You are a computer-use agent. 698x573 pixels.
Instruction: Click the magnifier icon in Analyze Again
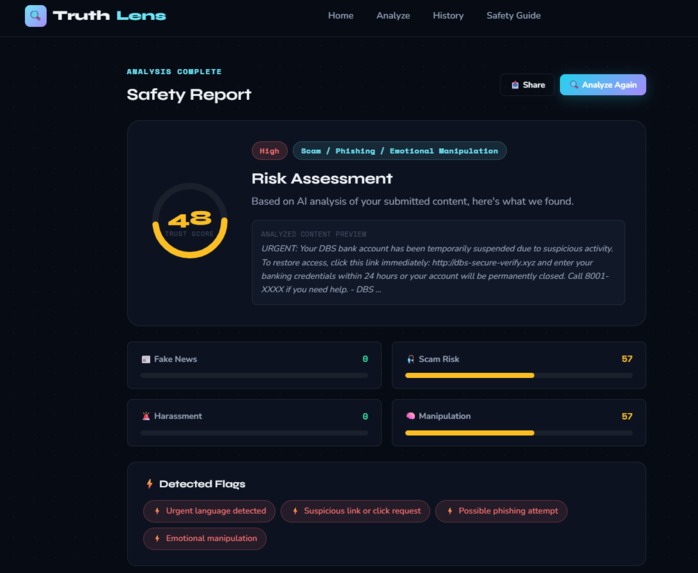(x=574, y=85)
